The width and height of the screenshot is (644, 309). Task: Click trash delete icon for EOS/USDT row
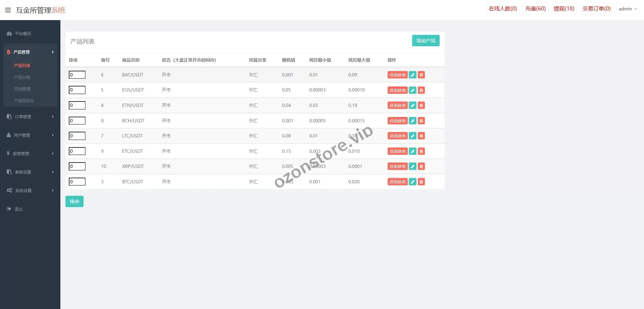(421, 90)
